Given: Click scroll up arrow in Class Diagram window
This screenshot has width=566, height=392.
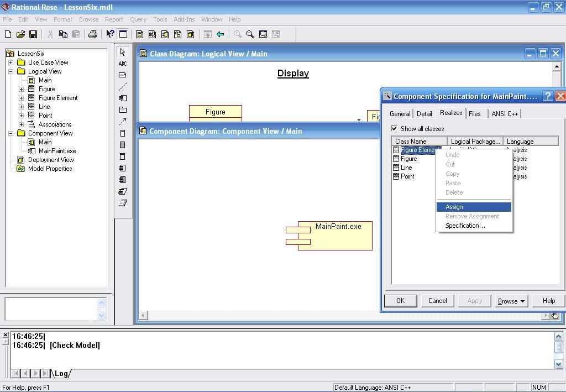Looking at the screenshot, I should (x=557, y=66).
